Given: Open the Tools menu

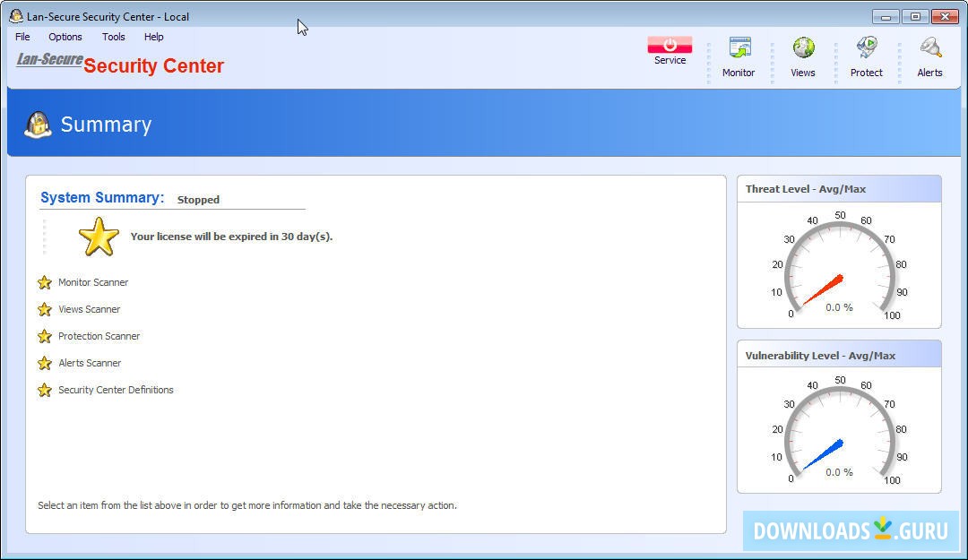Looking at the screenshot, I should click(114, 37).
